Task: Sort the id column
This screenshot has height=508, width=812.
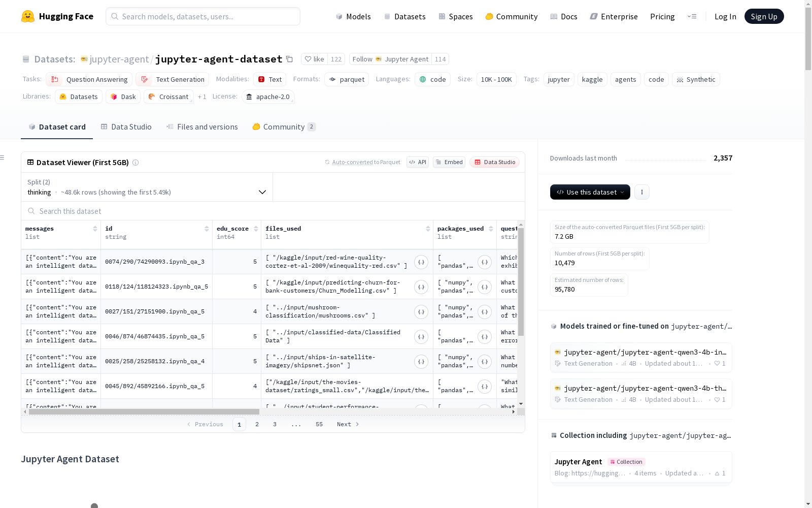Action: click(x=207, y=229)
